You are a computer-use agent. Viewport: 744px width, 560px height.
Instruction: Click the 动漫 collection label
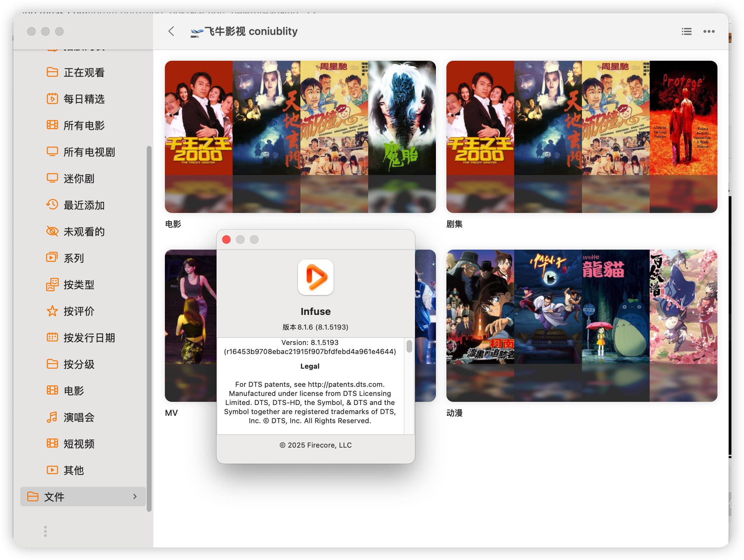(x=454, y=413)
